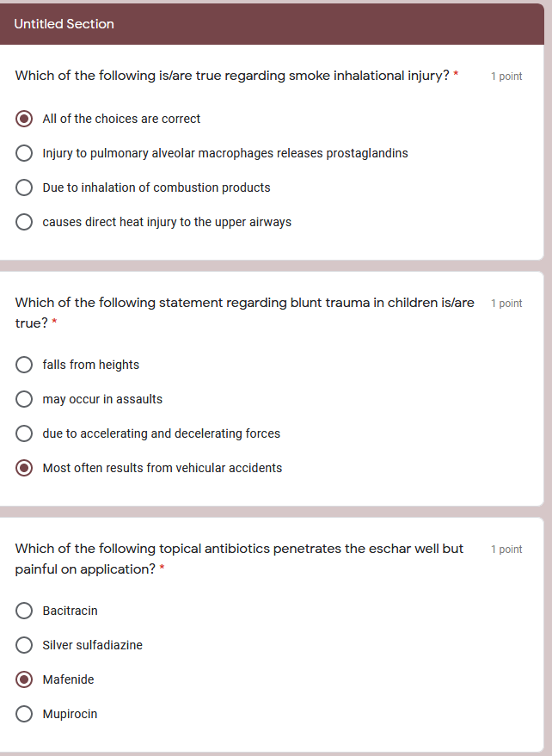Click the 'Untitled Section' header

pos(64,24)
